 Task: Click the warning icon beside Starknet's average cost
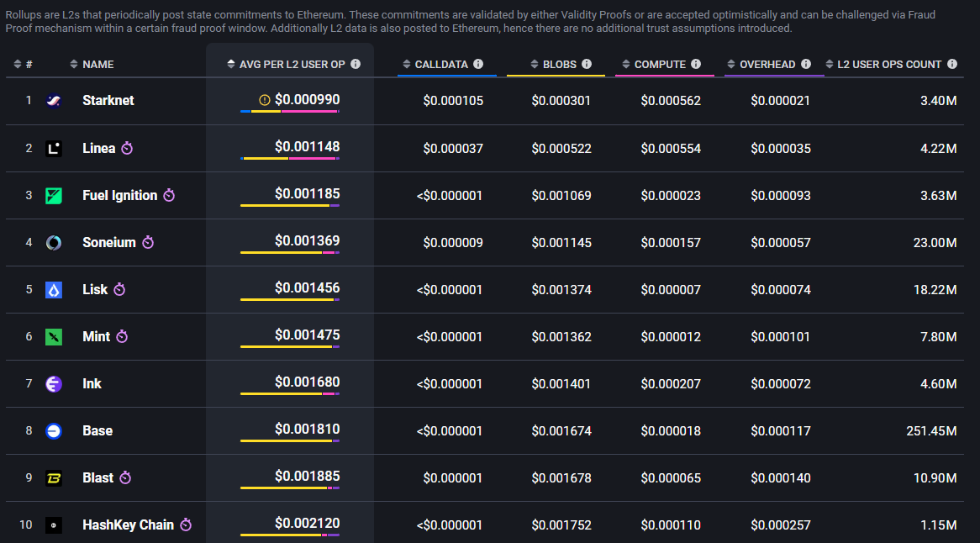tap(265, 100)
